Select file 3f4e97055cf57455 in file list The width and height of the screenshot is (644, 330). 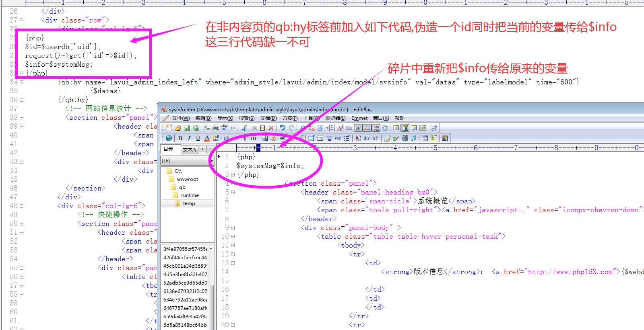coord(185,249)
